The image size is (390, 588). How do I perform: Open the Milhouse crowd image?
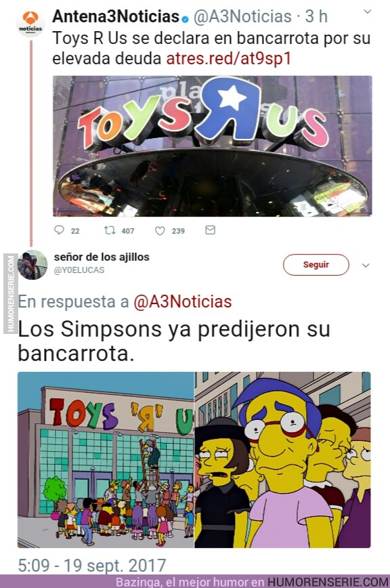(x=283, y=460)
